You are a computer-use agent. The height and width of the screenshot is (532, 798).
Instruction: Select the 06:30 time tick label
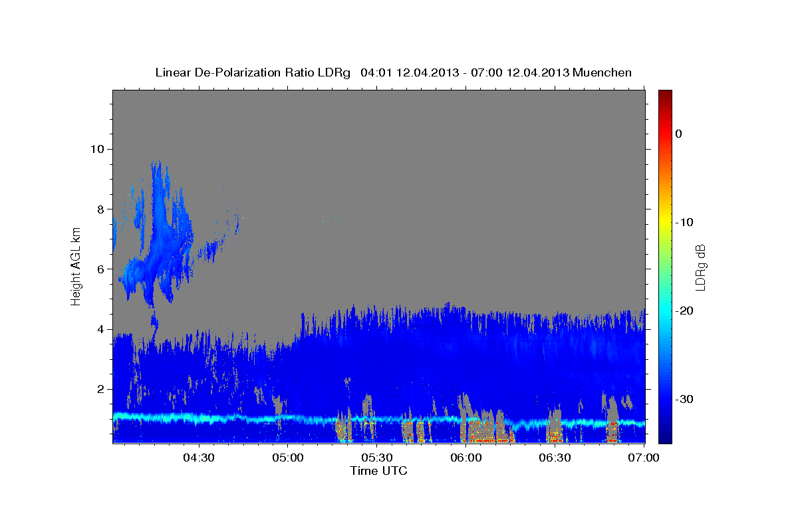555,458
